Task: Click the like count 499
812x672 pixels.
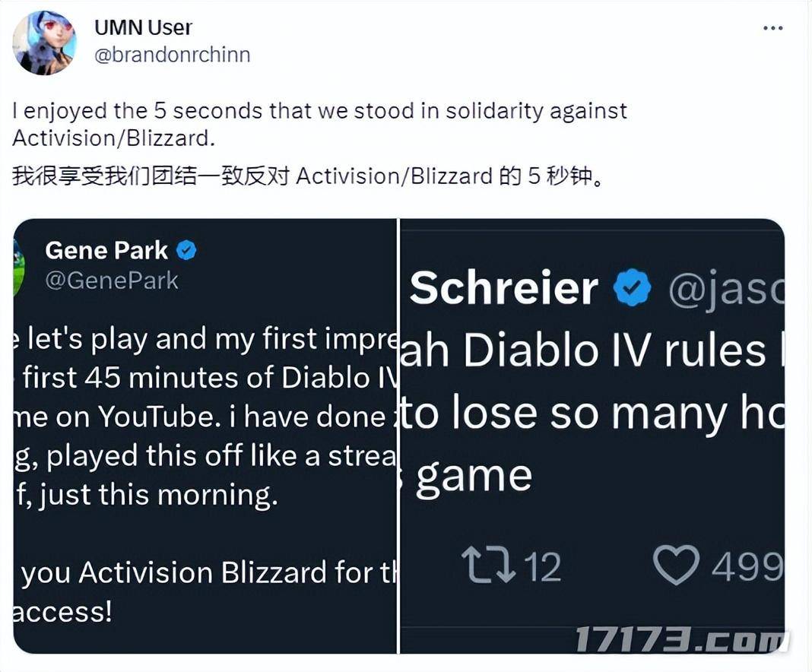Action: pos(747,567)
